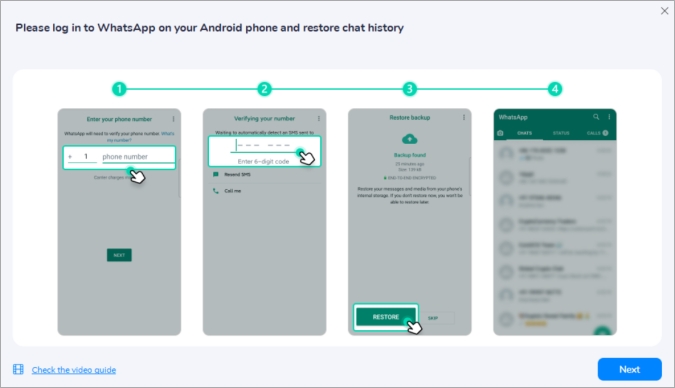Image resolution: width=675 pixels, height=388 pixels.
Task: Select the Verifying your number illustration
Action: pos(264,222)
